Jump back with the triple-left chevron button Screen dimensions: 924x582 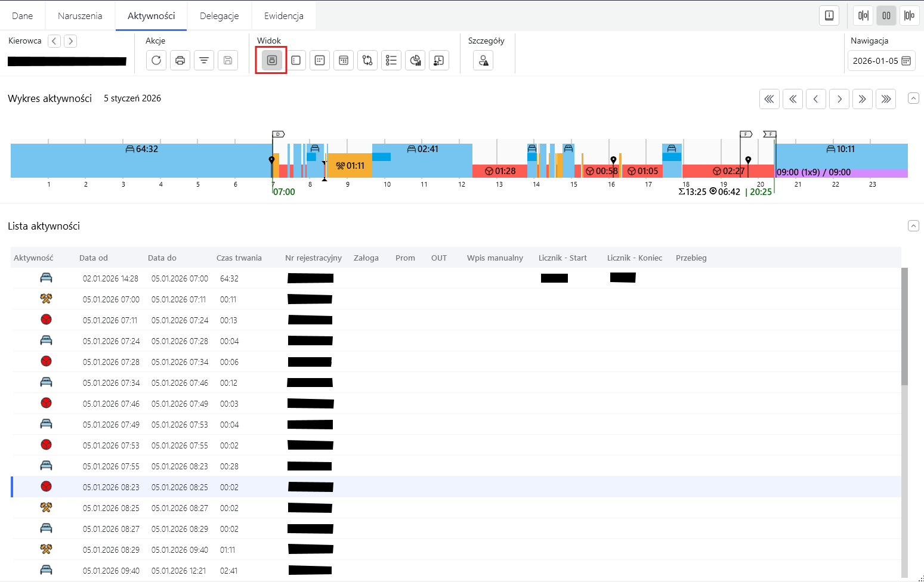(770, 99)
